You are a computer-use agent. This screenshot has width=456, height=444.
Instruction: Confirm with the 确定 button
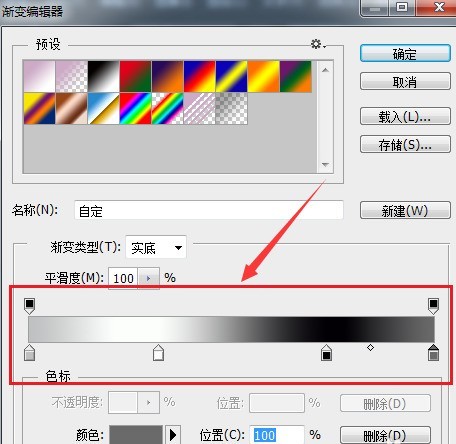pos(405,54)
